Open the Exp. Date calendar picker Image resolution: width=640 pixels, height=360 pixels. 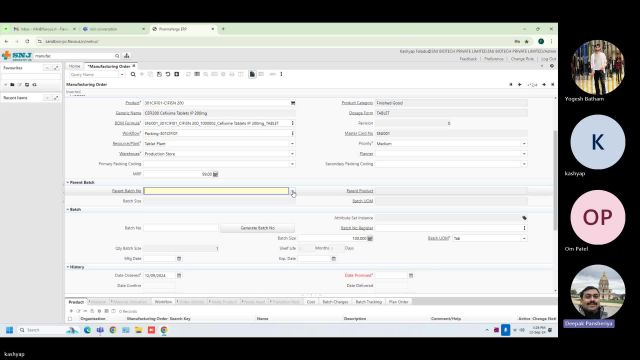point(333,259)
